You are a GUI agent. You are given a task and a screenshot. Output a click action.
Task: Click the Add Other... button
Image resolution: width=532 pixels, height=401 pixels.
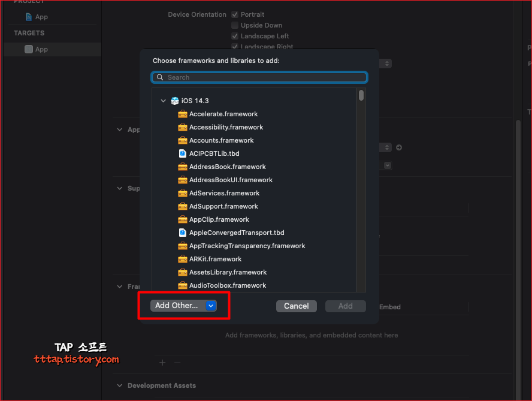[x=183, y=306]
